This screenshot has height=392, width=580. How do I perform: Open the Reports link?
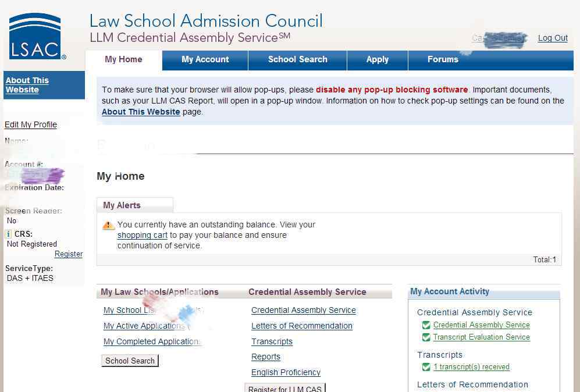click(x=266, y=357)
